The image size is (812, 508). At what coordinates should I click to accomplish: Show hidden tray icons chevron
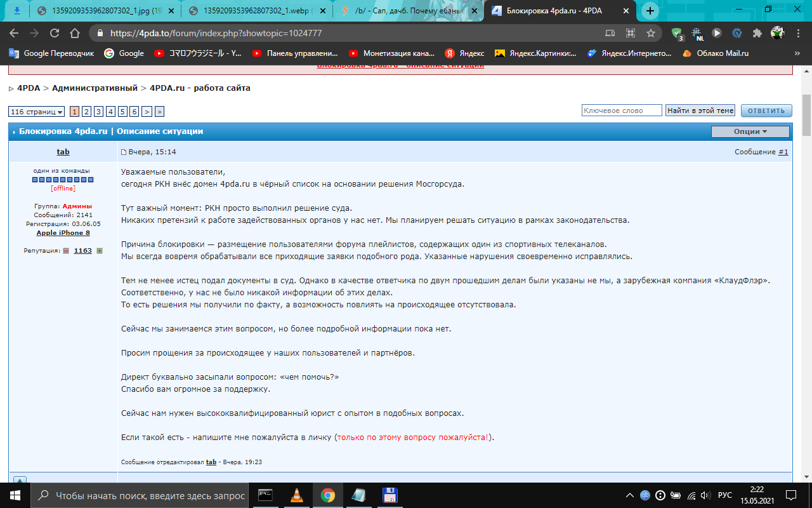(629, 495)
